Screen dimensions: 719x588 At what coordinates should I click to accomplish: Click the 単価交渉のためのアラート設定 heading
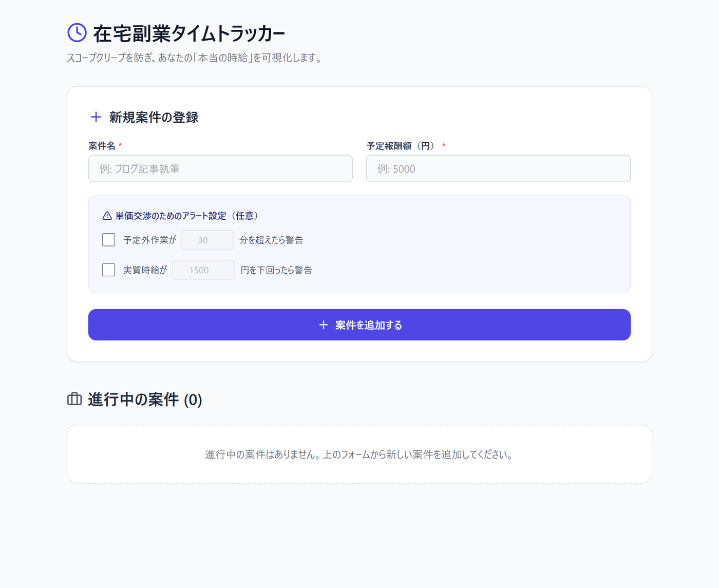(x=188, y=216)
